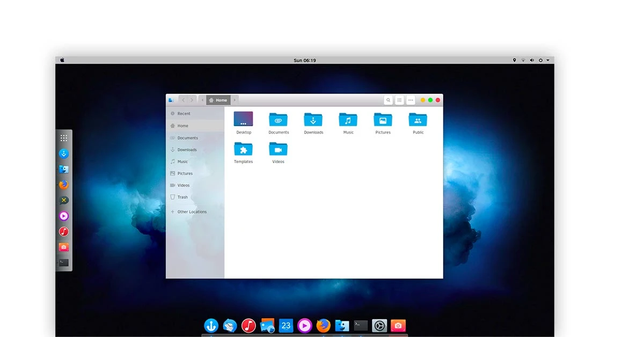Click the search icon in the file manager toolbar
Image resolution: width=644 pixels, height=337 pixels.
(x=388, y=100)
